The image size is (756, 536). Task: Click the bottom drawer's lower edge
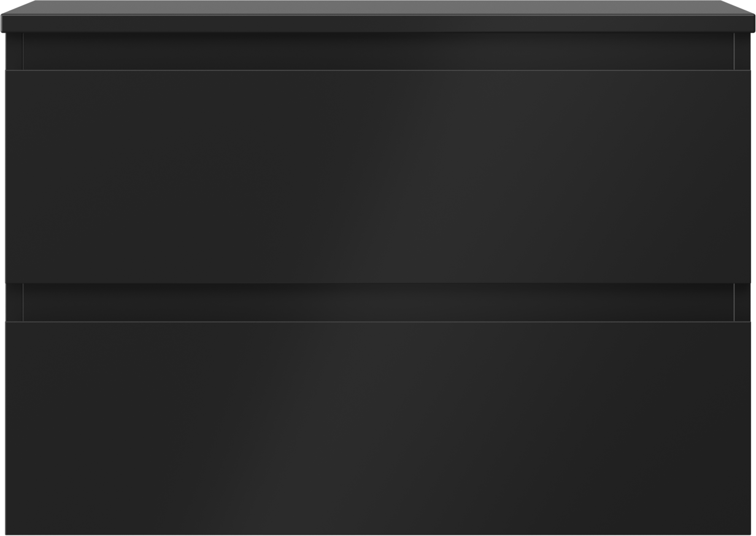[378, 534]
